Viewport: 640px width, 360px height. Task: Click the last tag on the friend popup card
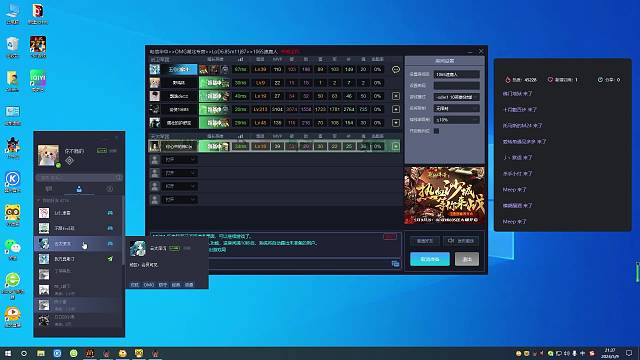click(x=189, y=284)
